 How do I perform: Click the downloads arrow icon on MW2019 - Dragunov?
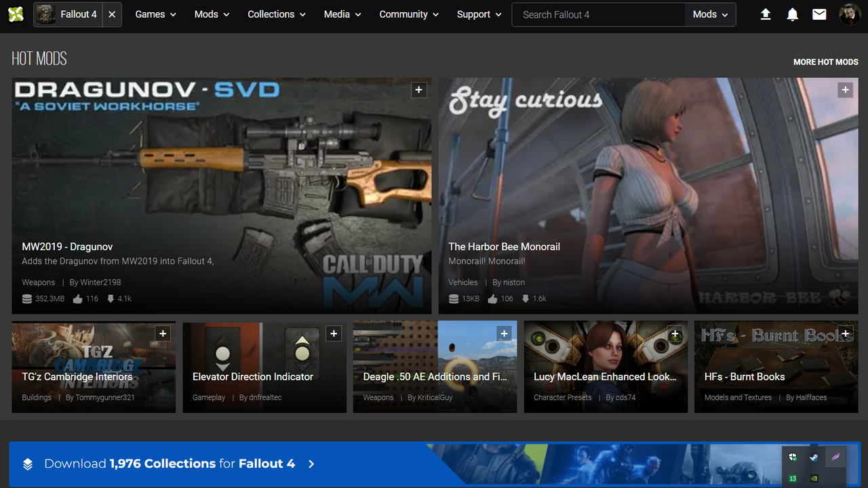(111, 298)
